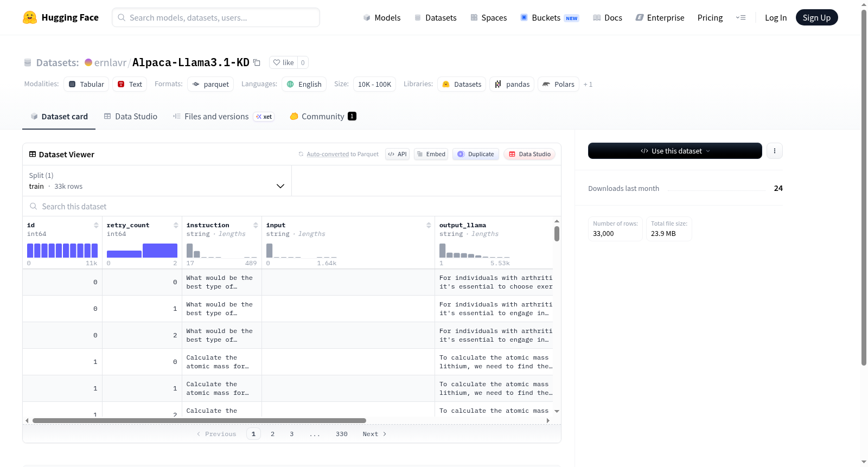Click the table's vertical scrollbar thumb
Viewport: 868px width, 467px height.
click(557, 234)
